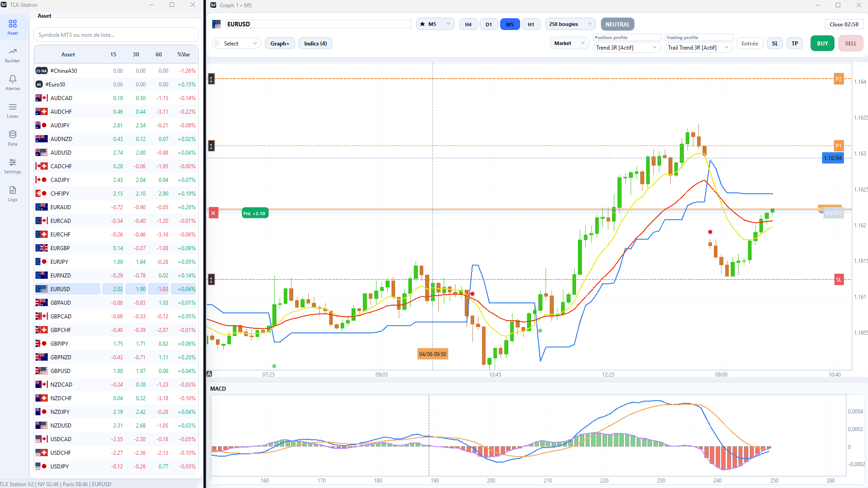Click the red SL price marker
Image resolution: width=868 pixels, height=488 pixels.
tap(838, 280)
